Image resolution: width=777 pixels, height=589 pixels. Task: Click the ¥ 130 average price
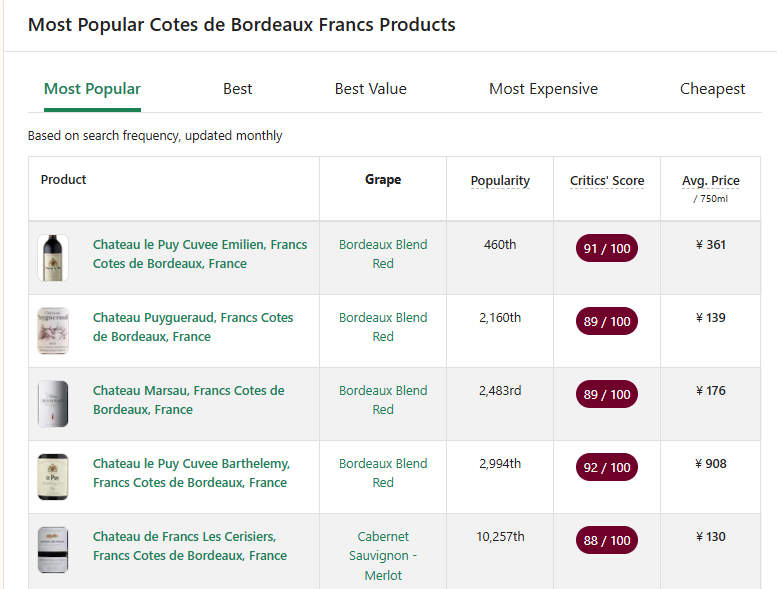click(711, 536)
